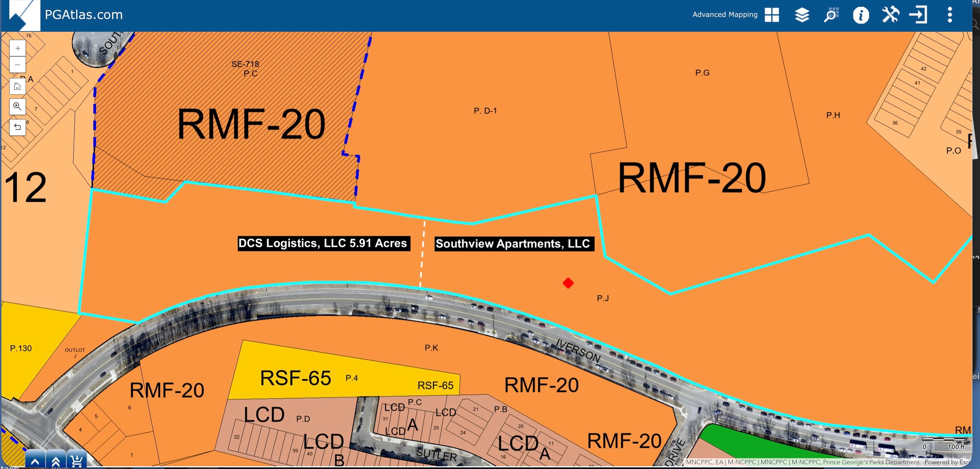Select lot number 35
Screen dimensions: 980x469
point(959,132)
